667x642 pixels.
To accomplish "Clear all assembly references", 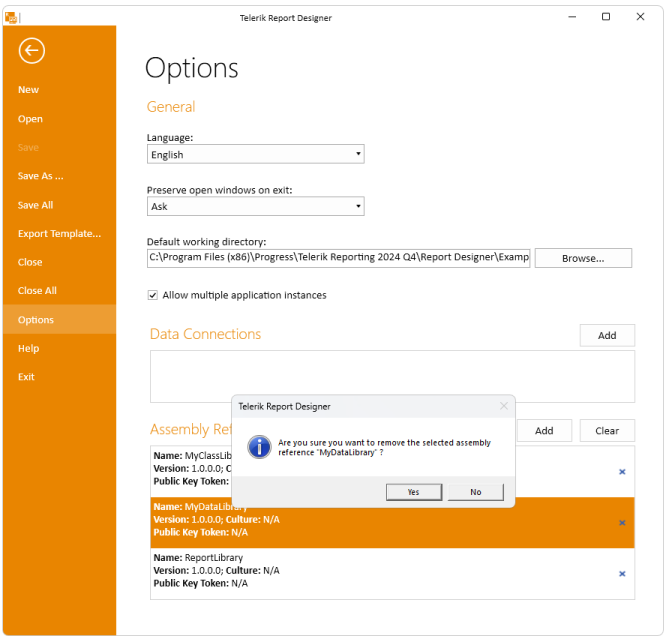I will point(607,431).
